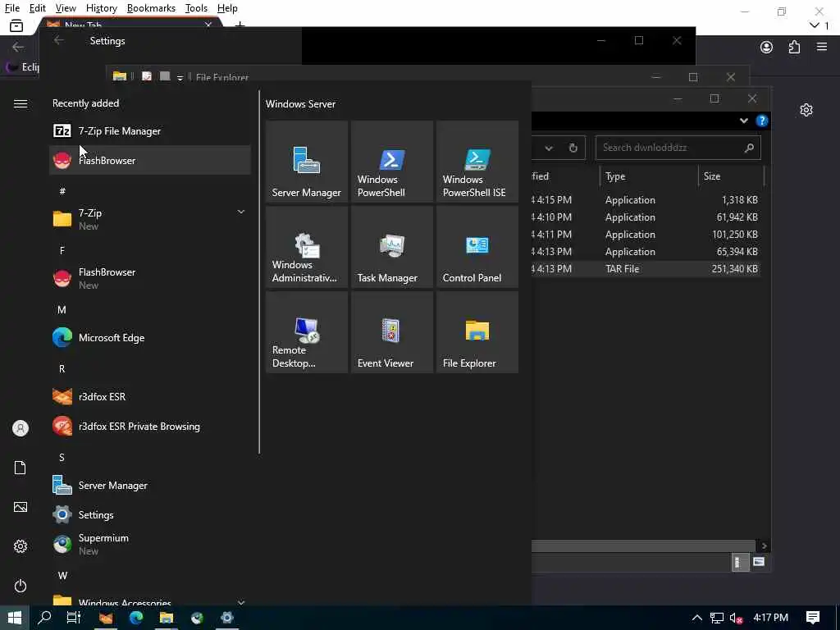The height and width of the screenshot is (630, 840).
Task: Launch Supermium from the app list
Action: [x=149, y=544]
